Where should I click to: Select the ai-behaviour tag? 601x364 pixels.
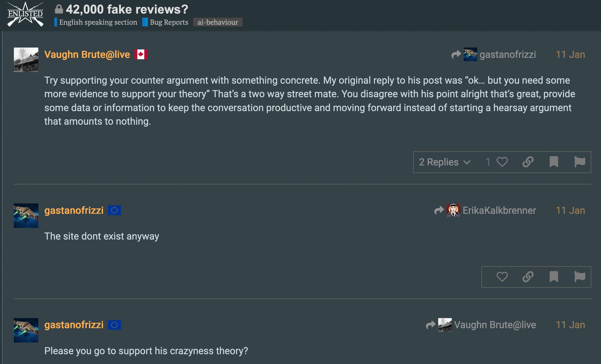tap(218, 22)
